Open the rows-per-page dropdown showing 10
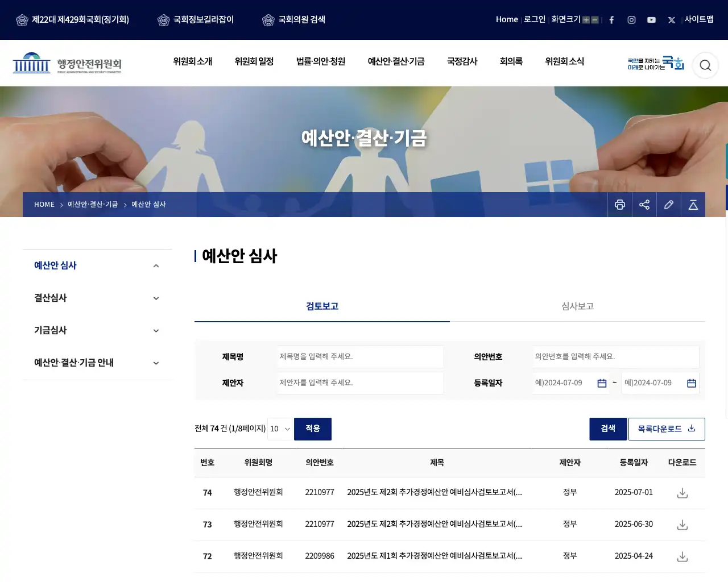Screen dimensions: 728x582 pyautogui.click(x=280, y=429)
